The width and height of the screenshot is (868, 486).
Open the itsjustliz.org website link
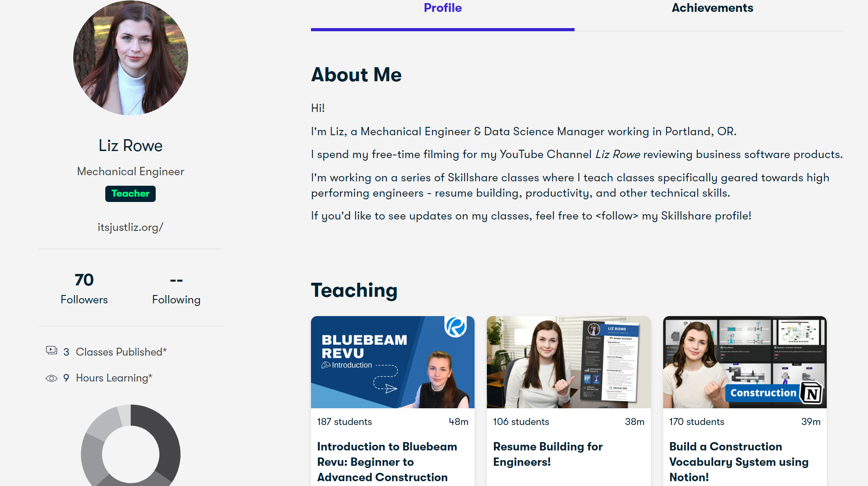[x=130, y=227]
